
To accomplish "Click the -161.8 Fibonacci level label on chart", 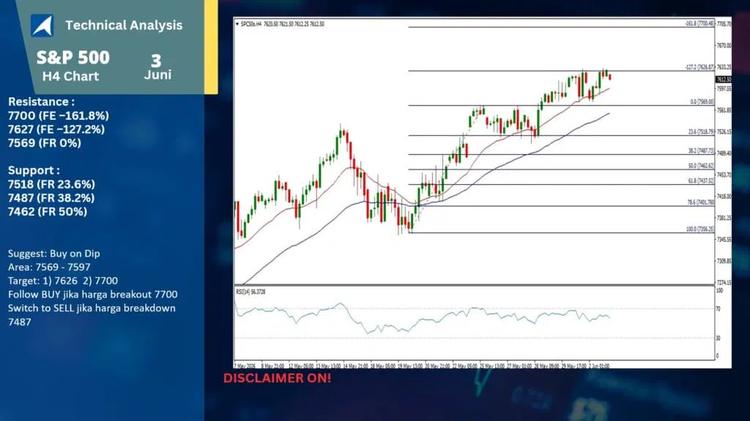I will tap(699, 23).
